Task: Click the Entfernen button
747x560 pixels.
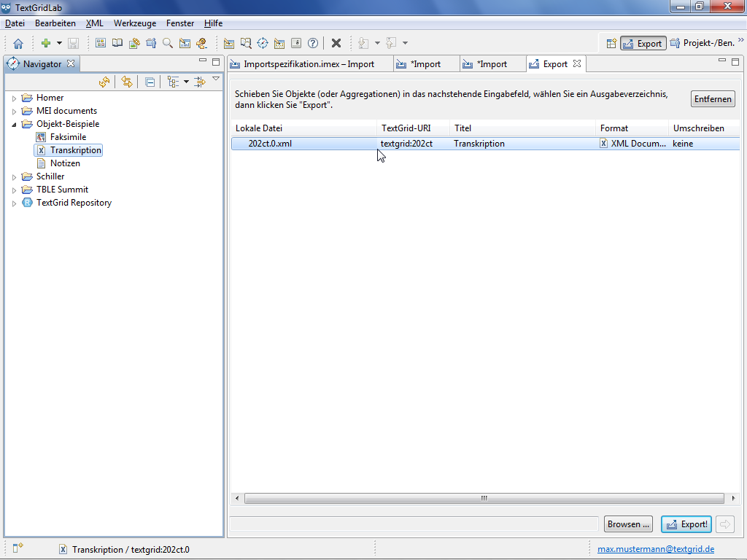Action: click(713, 99)
